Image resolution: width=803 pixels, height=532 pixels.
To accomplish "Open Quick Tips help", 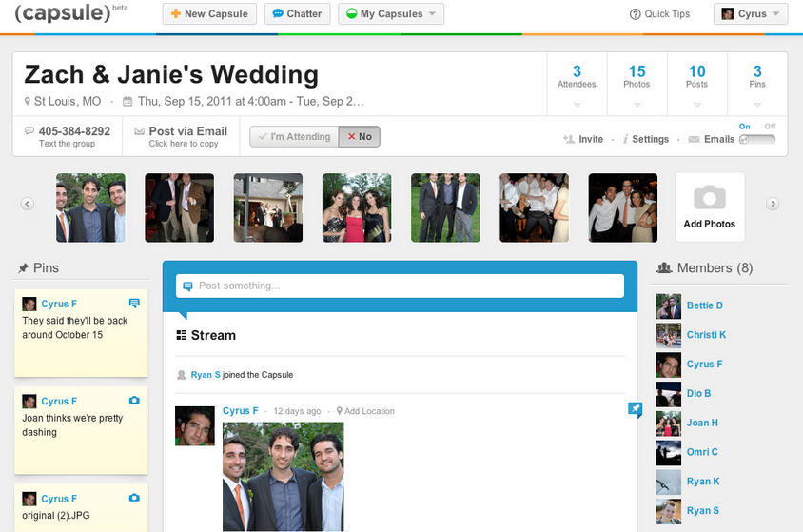I will point(659,14).
